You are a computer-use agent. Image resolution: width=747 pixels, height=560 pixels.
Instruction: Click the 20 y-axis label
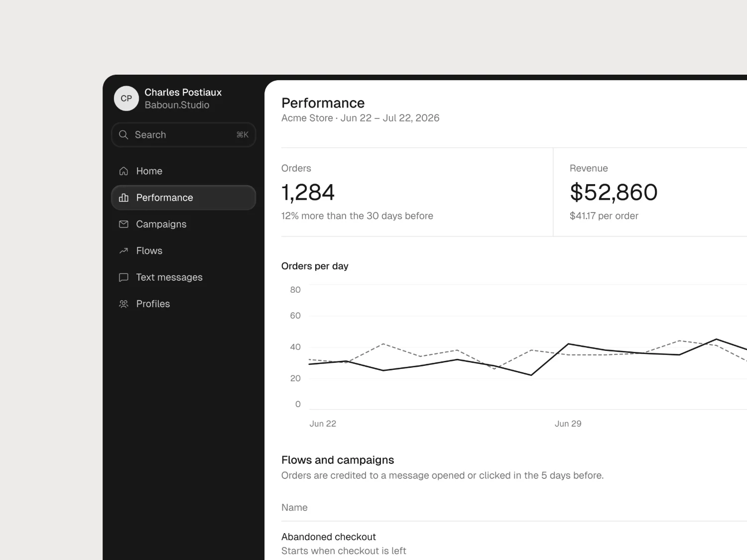295,378
